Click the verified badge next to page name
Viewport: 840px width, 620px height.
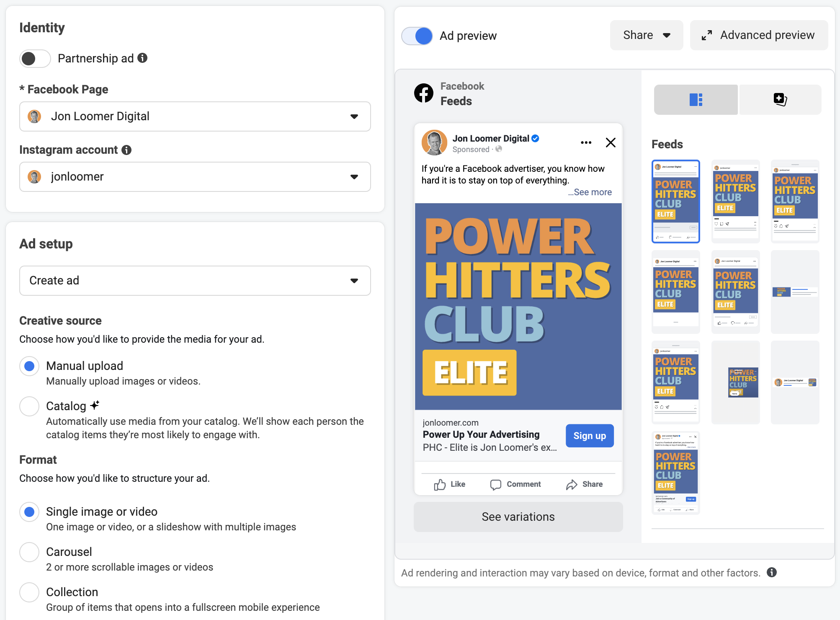tap(536, 139)
